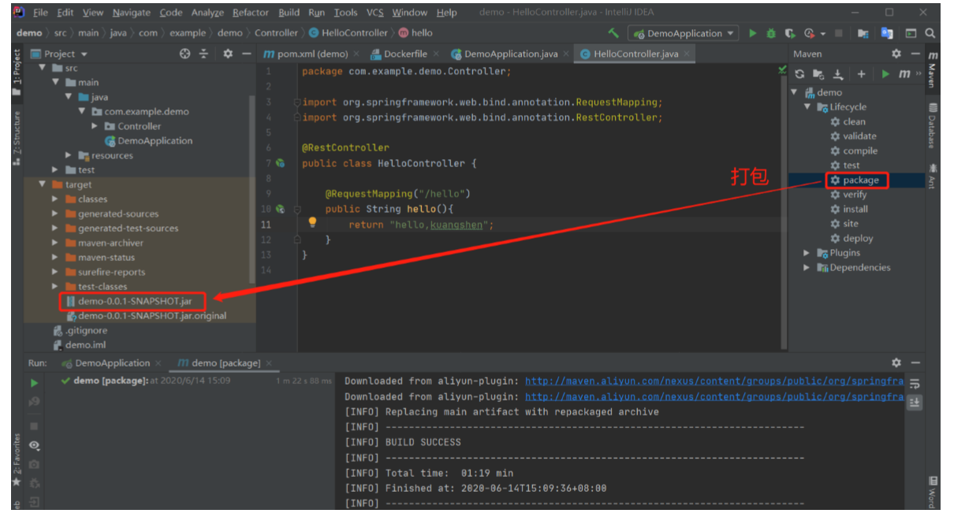Run the Maven package lifecycle goal

[861, 180]
